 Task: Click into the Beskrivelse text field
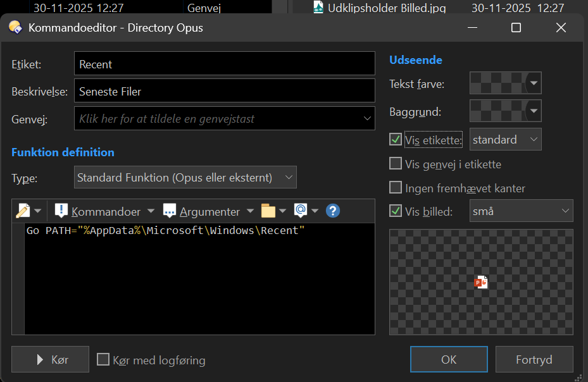point(225,92)
